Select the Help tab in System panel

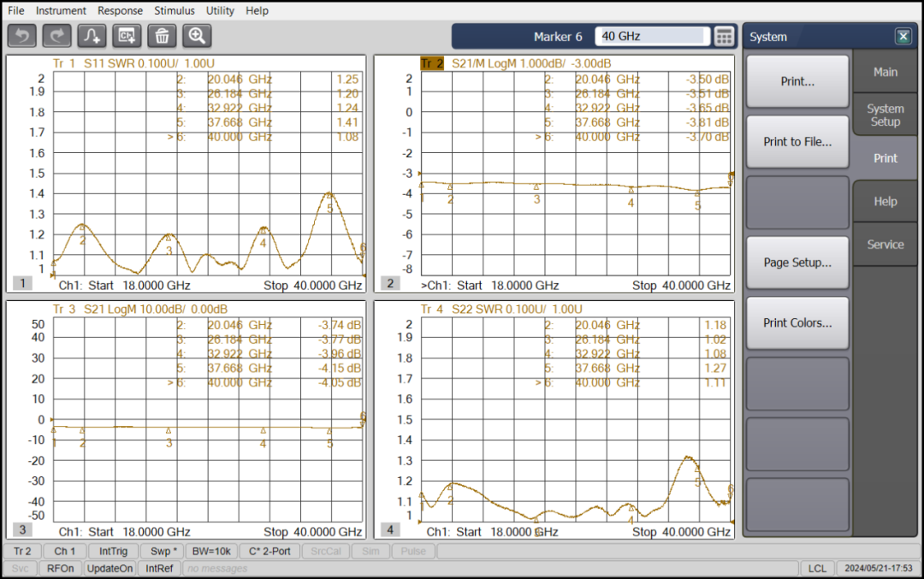tap(885, 202)
